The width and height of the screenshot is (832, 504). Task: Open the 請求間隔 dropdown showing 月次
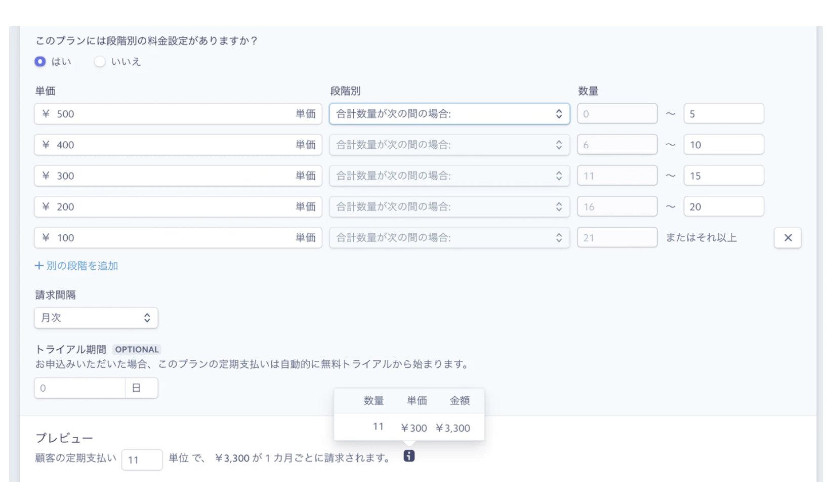[x=96, y=318]
